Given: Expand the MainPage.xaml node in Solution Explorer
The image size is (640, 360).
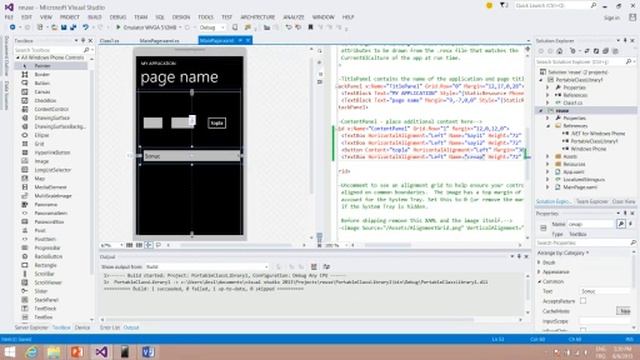Looking at the screenshot, I should pos(548,187).
